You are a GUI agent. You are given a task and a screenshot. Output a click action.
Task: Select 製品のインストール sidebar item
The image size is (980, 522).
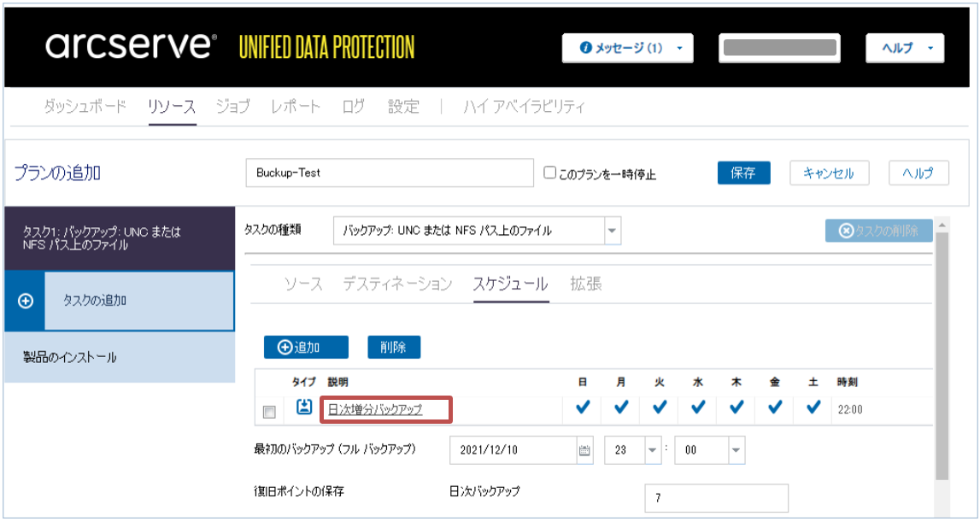120,358
